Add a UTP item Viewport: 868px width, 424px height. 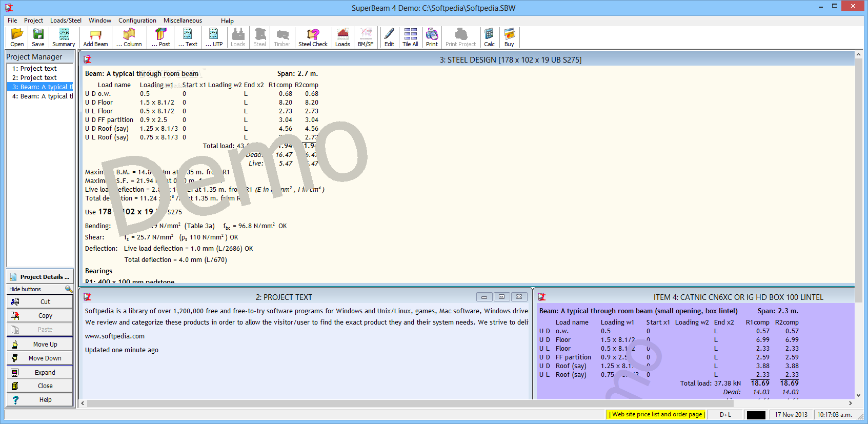[214, 37]
